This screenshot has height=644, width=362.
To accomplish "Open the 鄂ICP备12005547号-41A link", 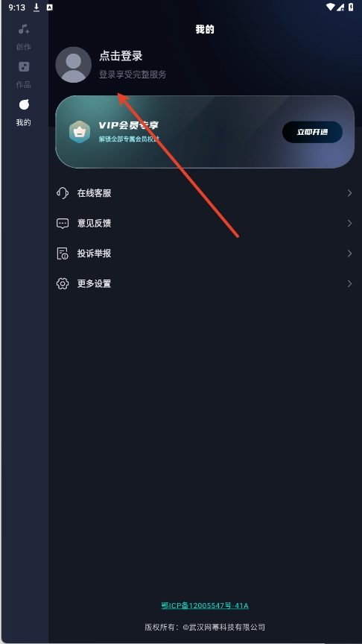I will coord(205,606).
